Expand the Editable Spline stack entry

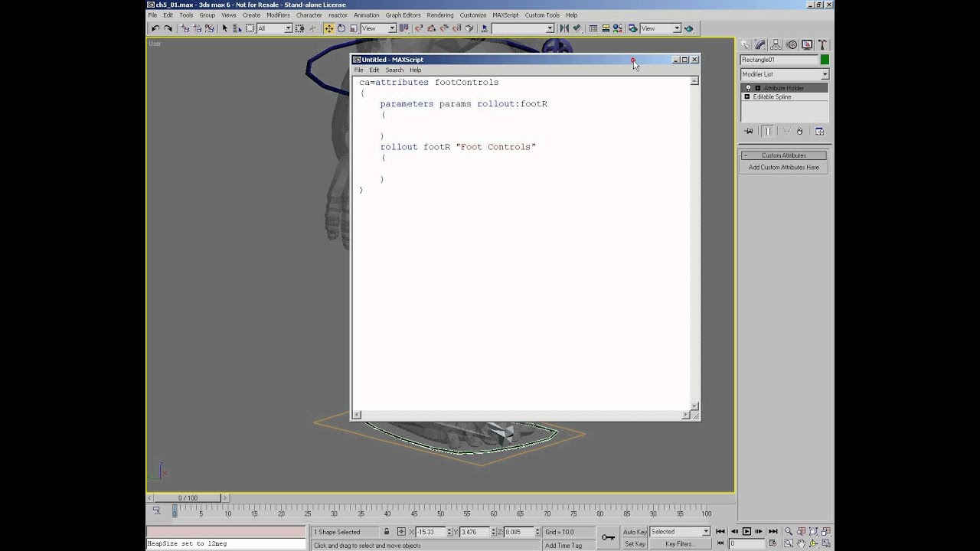(x=747, y=97)
